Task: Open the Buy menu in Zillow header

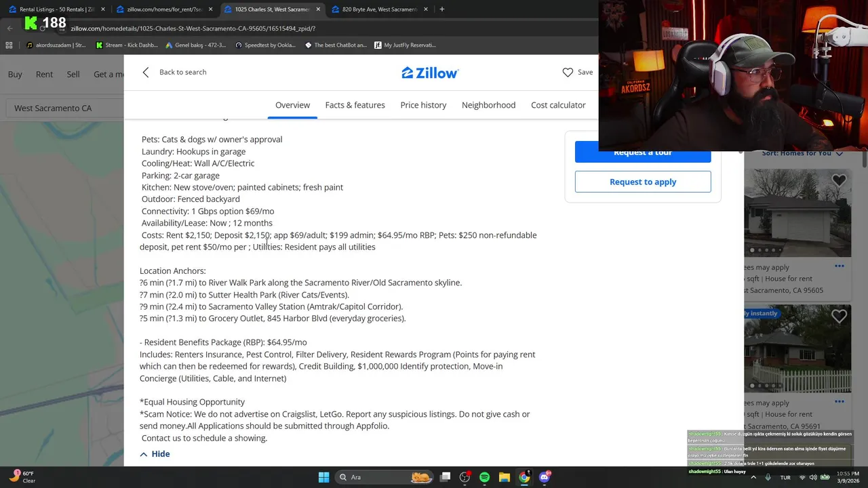Action: (15, 75)
